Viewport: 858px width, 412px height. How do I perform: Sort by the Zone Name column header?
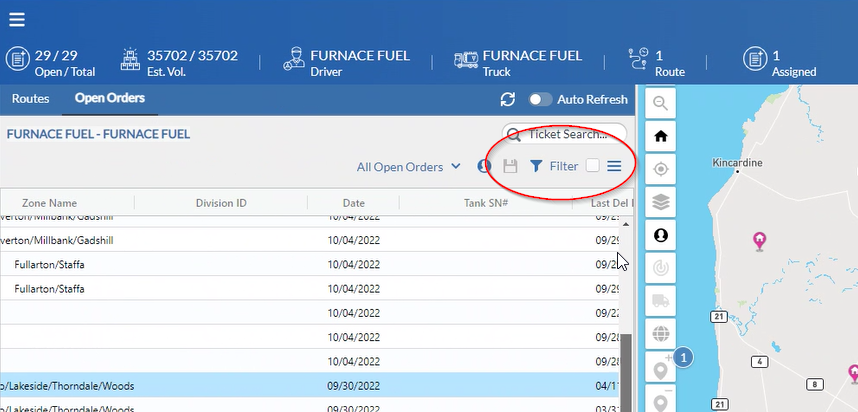pyautogui.click(x=49, y=203)
